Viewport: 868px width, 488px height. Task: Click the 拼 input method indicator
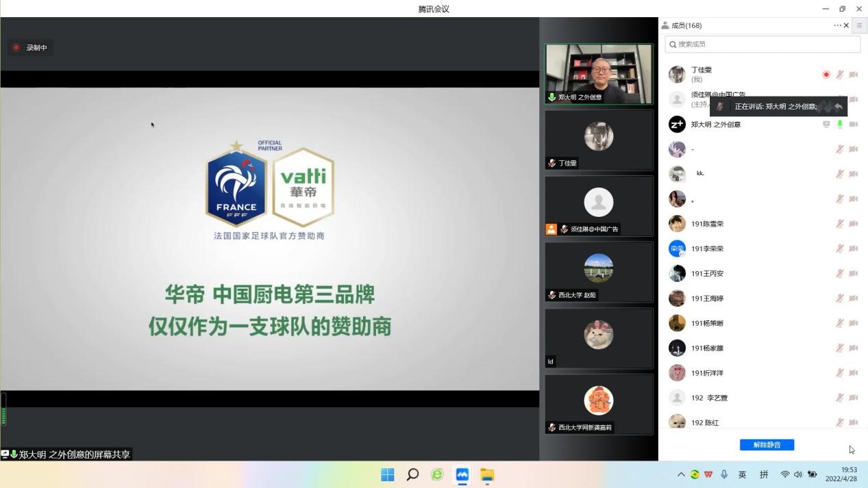(764, 475)
